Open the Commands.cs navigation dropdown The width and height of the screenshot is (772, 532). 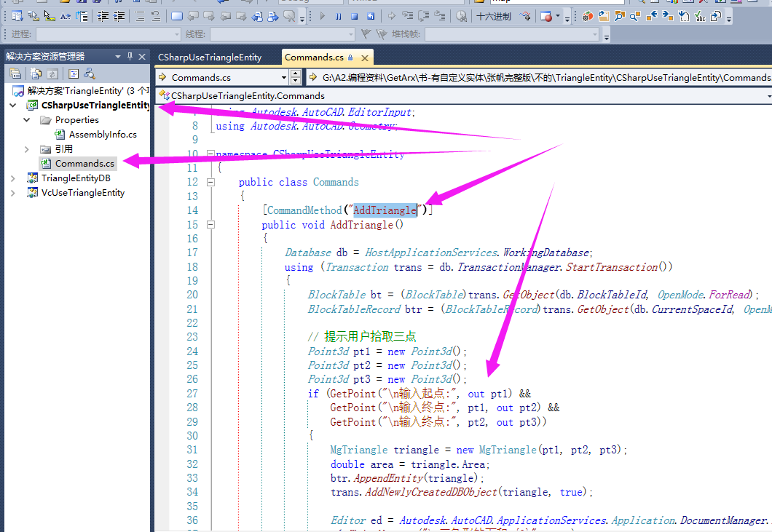coord(283,78)
